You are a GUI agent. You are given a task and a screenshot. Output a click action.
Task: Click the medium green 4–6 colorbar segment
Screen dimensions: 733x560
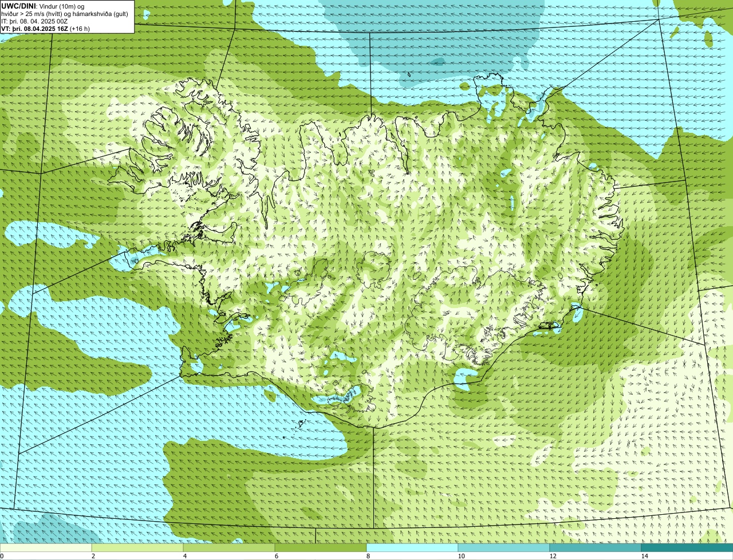pyautogui.click(x=229, y=547)
